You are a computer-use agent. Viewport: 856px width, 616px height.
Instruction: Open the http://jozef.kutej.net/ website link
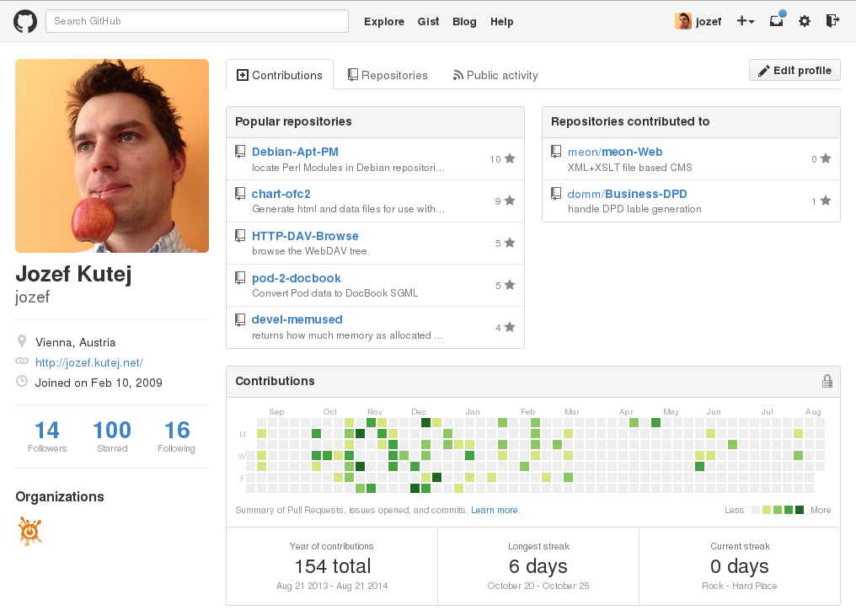pos(89,362)
